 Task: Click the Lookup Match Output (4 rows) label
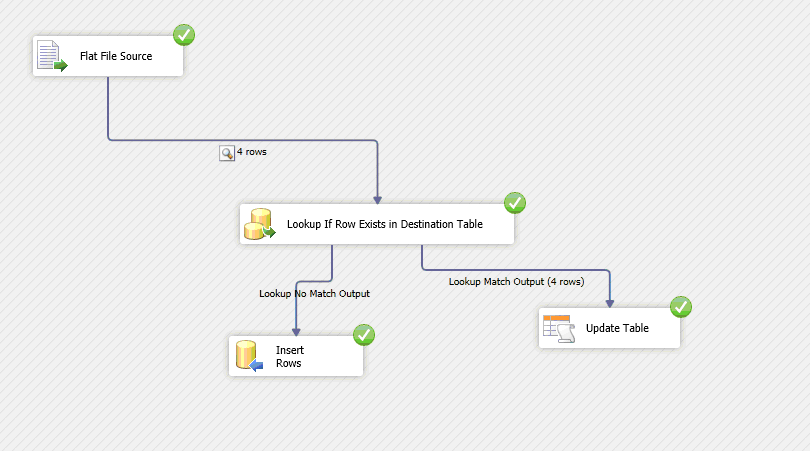click(515, 282)
